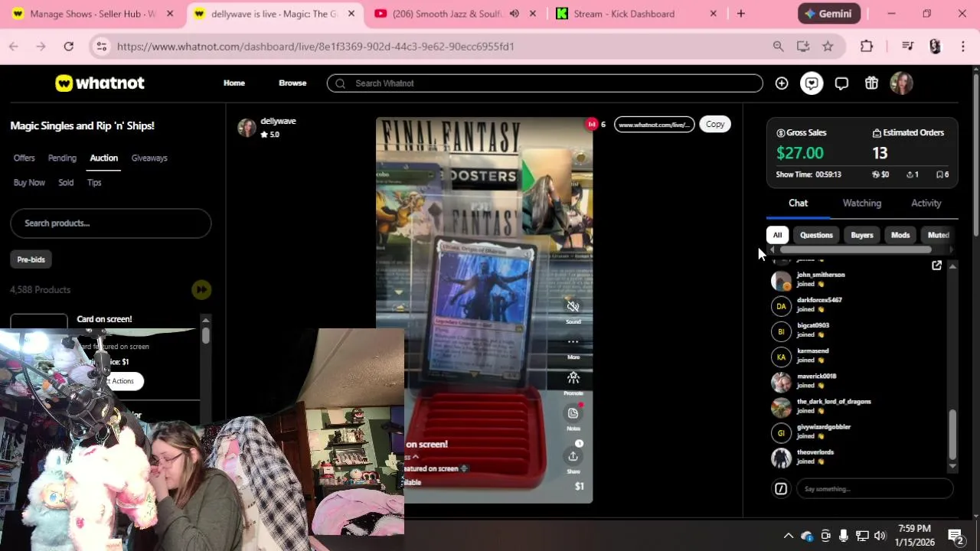This screenshot has width=980, height=551.
Task: Pop out the chat in new window
Action: coord(936,266)
